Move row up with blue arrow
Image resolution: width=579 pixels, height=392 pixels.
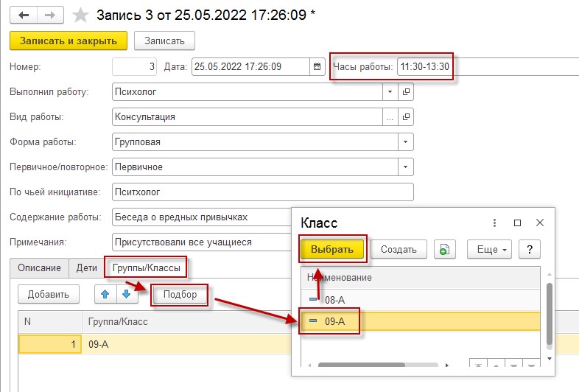[x=105, y=294]
